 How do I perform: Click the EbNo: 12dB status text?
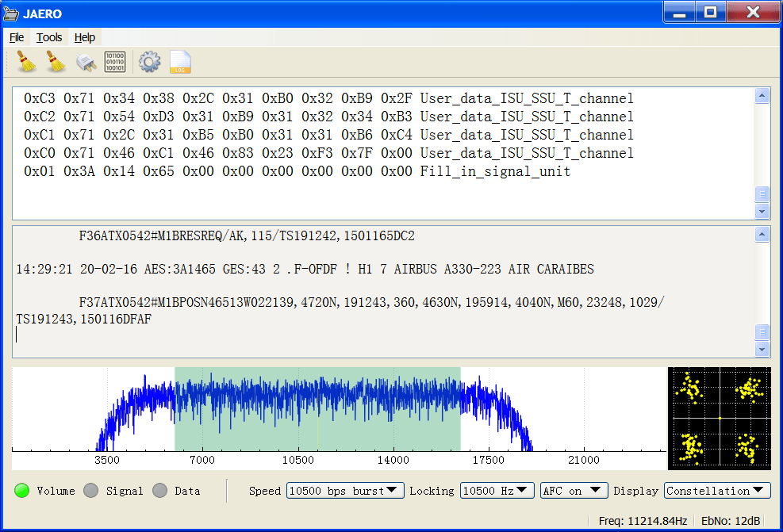pos(731,521)
